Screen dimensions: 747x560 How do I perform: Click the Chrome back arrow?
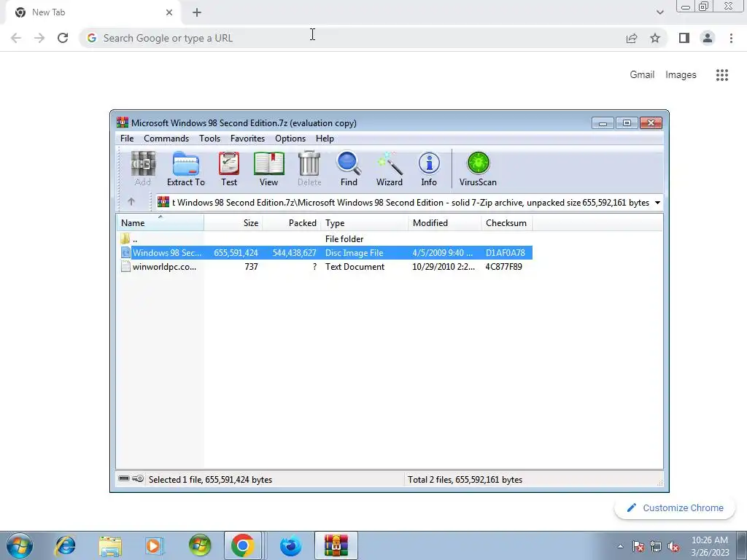[x=16, y=38]
